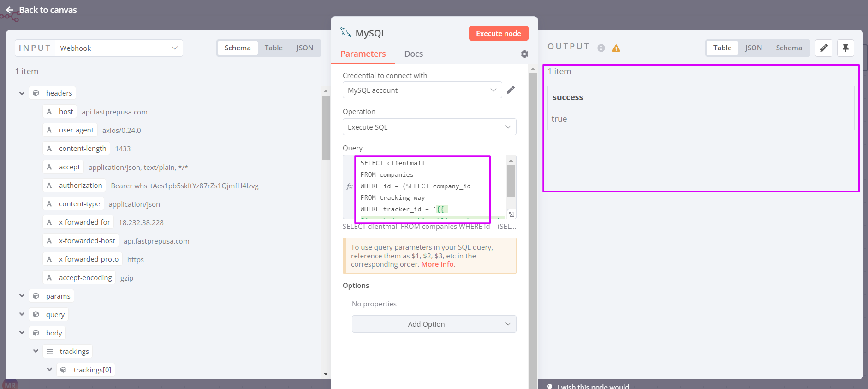Click the Back to canvas link
Screen dimensions: 868x389
coord(48,10)
